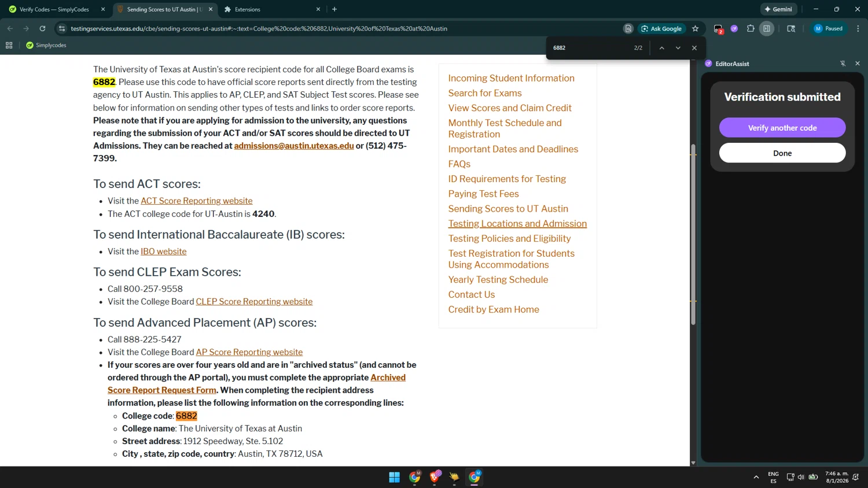Viewport: 868px width, 488px height.
Task: Click the address bar URL
Action: 259,28
